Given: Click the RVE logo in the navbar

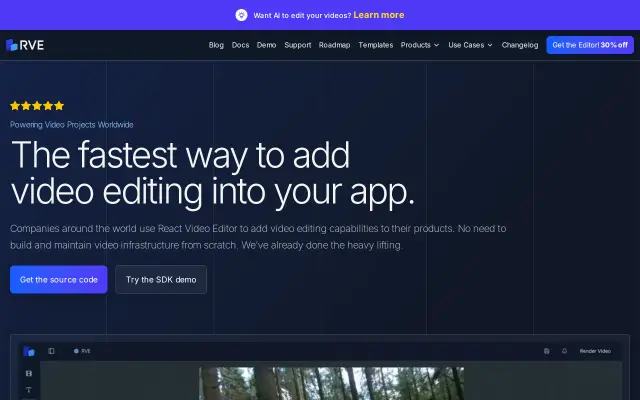Looking at the screenshot, I should pos(25,45).
